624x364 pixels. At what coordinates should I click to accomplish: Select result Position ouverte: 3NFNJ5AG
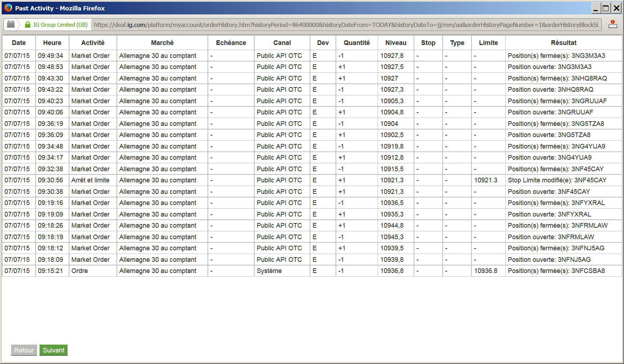coord(549,260)
